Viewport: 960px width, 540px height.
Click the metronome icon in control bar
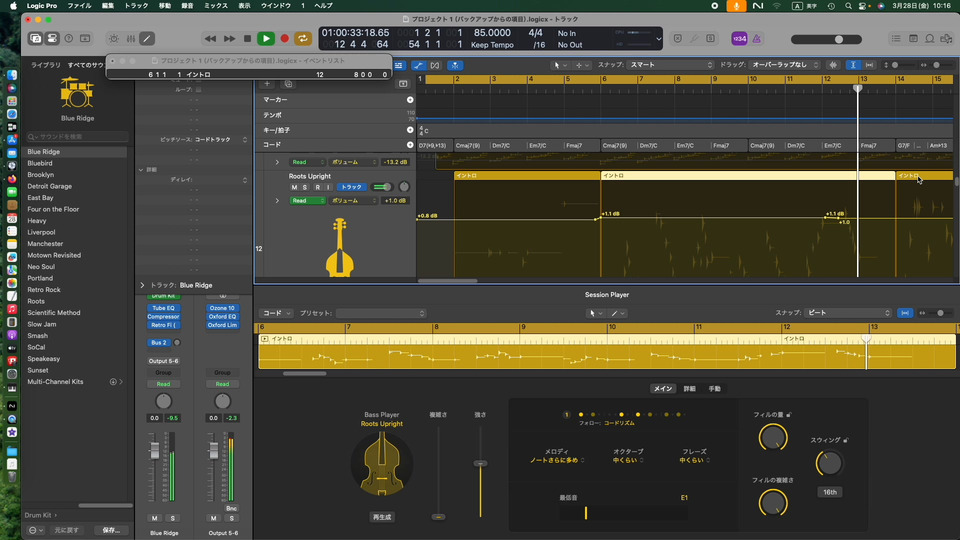[757, 39]
